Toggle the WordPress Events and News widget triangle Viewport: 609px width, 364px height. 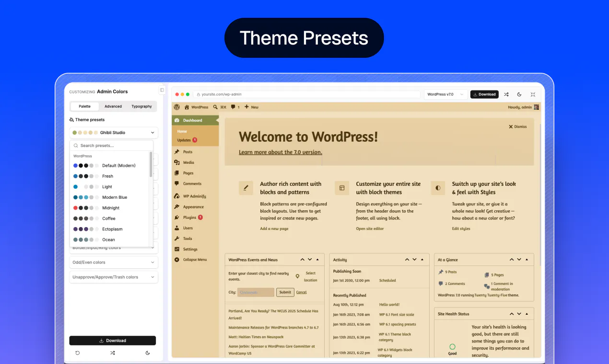(317, 260)
